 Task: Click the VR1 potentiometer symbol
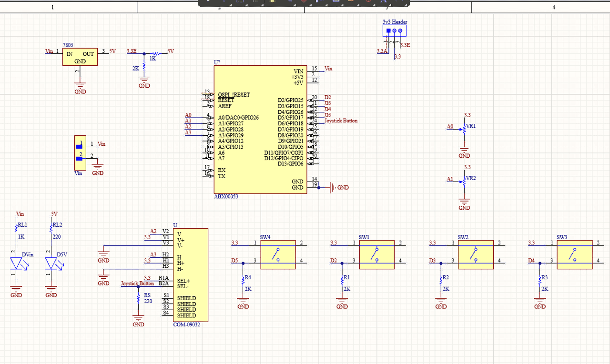[x=464, y=129]
